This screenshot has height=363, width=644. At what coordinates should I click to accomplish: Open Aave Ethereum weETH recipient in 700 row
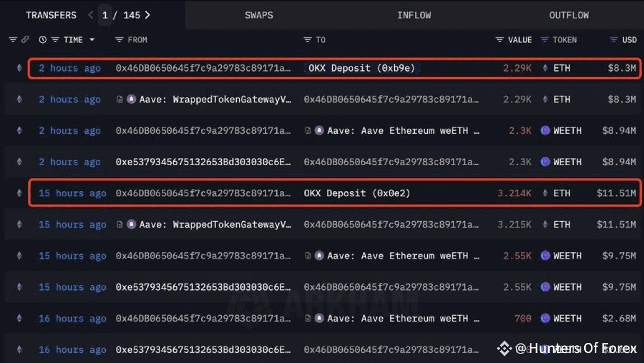[403, 318]
